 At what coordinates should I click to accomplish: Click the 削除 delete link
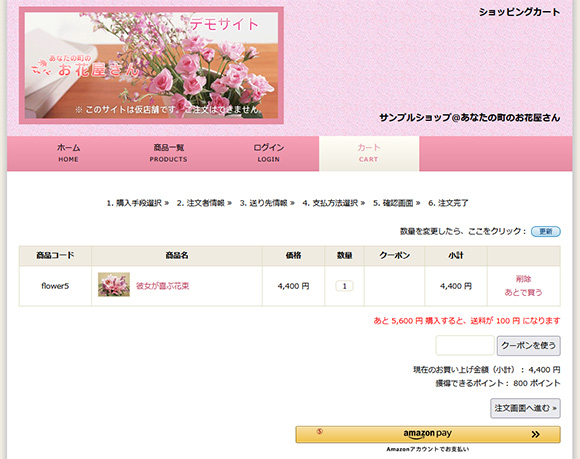point(523,279)
